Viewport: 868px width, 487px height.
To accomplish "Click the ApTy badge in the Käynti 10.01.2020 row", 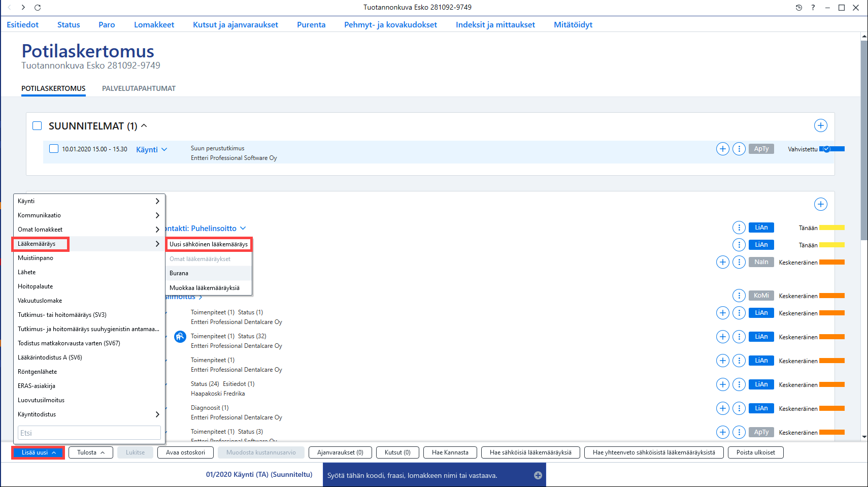I will point(761,149).
